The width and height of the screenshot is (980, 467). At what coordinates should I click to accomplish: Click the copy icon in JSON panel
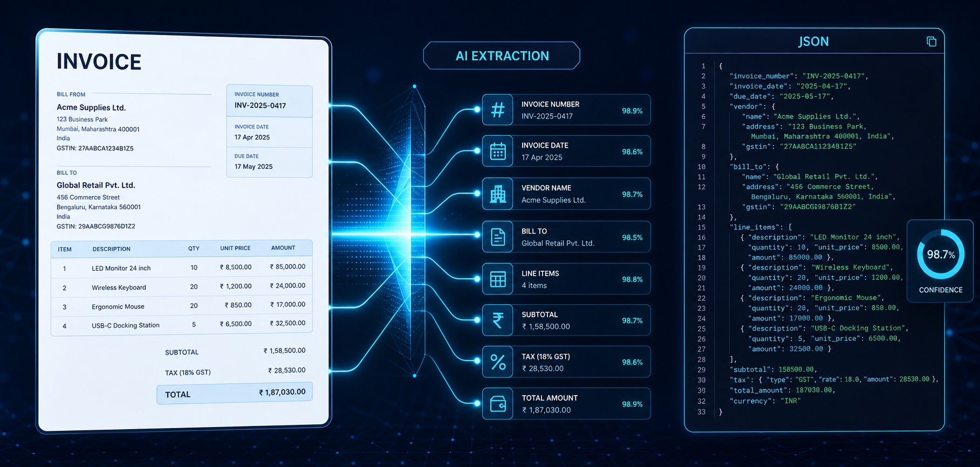coord(931,42)
